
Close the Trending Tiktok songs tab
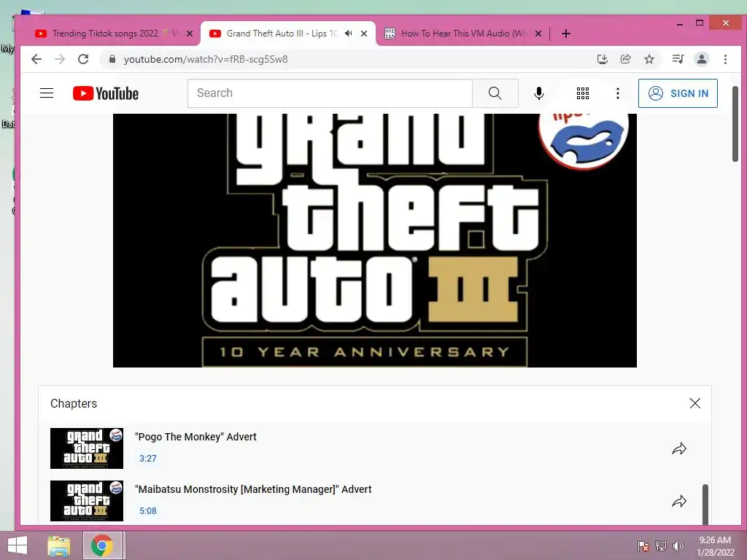tap(189, 34)
